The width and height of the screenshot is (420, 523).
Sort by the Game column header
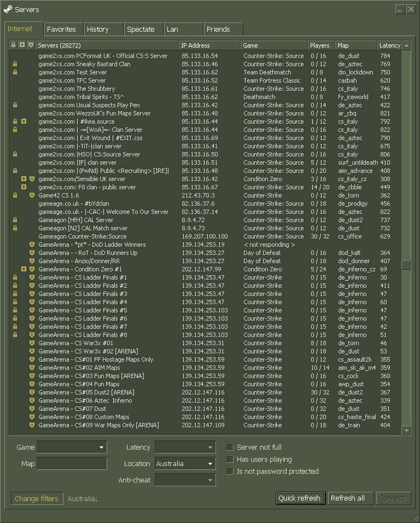[273, 45]
